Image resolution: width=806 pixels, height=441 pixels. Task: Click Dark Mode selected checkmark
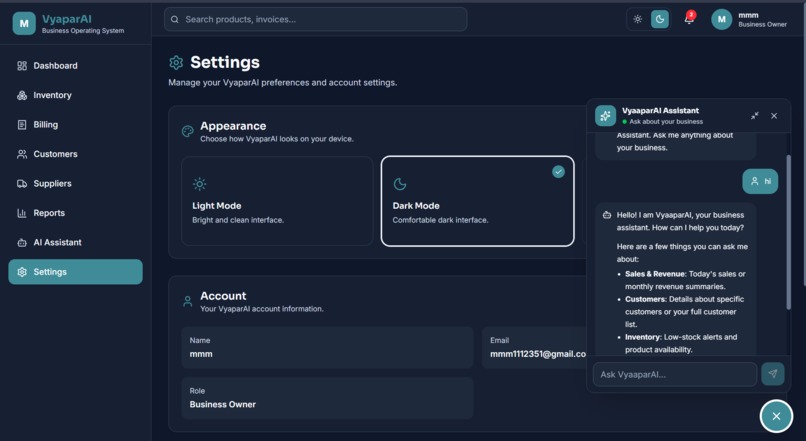click(x=558, y=172)
